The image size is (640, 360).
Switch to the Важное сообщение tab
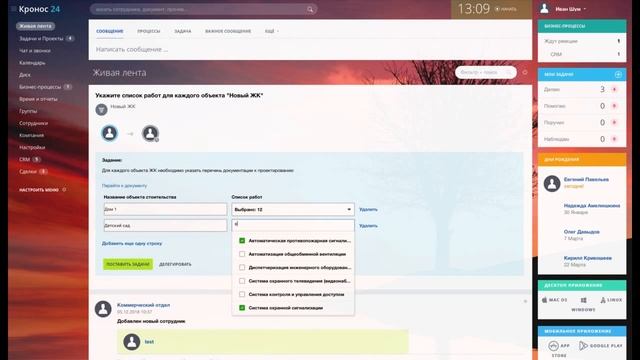click(x=228, y=31)
